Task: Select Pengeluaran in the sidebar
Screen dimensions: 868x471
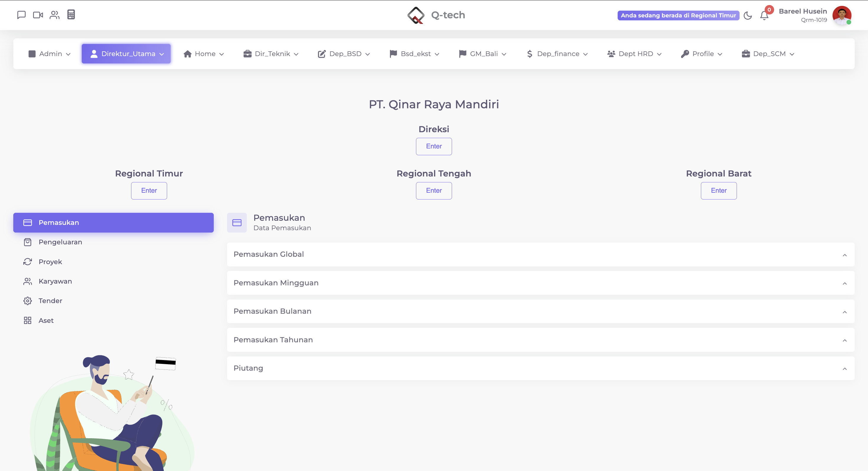Action: (x=113, y=242)
